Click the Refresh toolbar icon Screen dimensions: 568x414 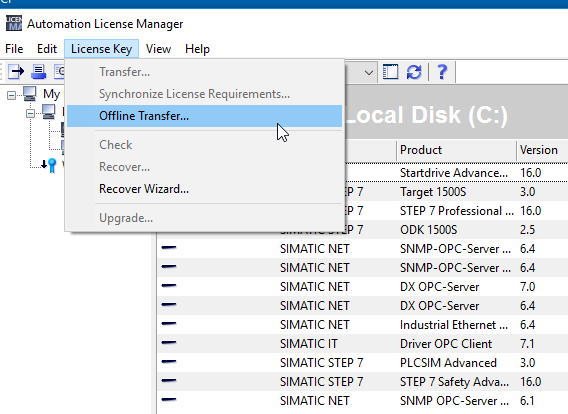pos(414,72)
